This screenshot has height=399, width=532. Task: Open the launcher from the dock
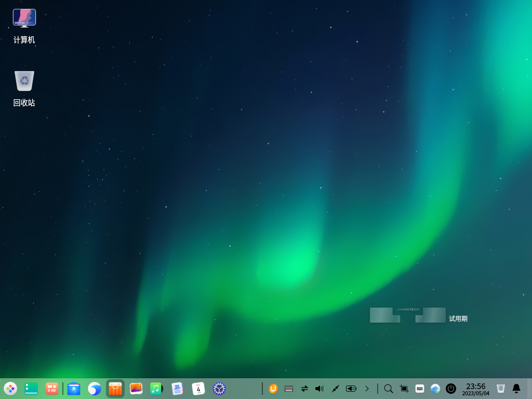point(10,389)
